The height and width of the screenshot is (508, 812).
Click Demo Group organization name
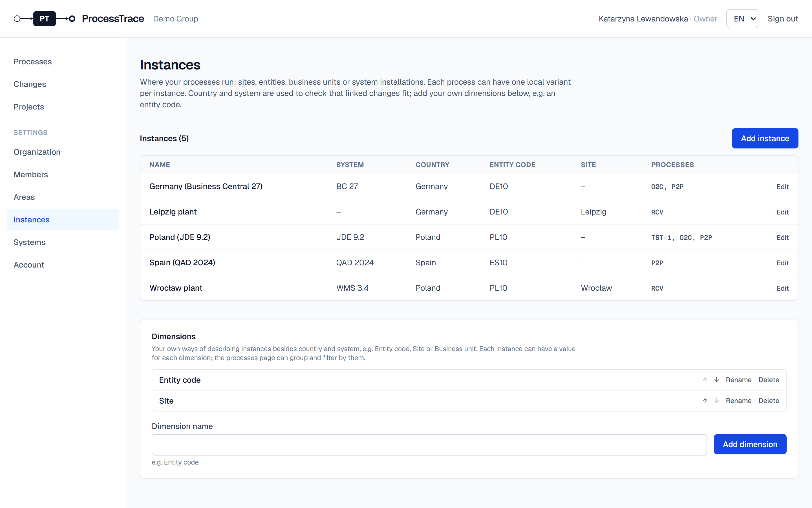pyautogui.click(x=175, y=19)
